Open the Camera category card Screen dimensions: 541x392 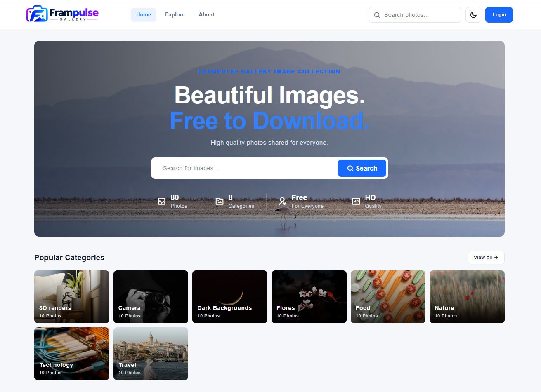[x=151, y=297]
